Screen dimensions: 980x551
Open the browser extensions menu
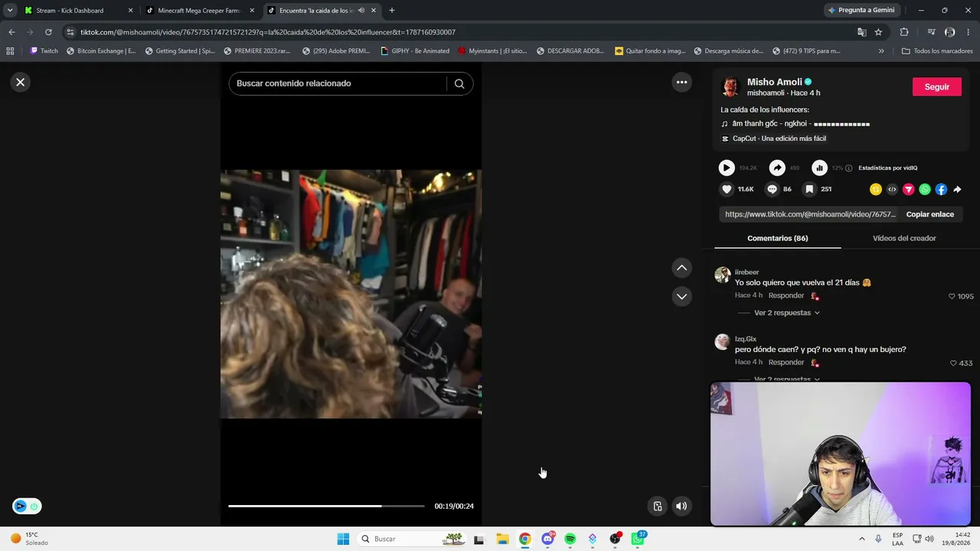click(x=904, y=32)
